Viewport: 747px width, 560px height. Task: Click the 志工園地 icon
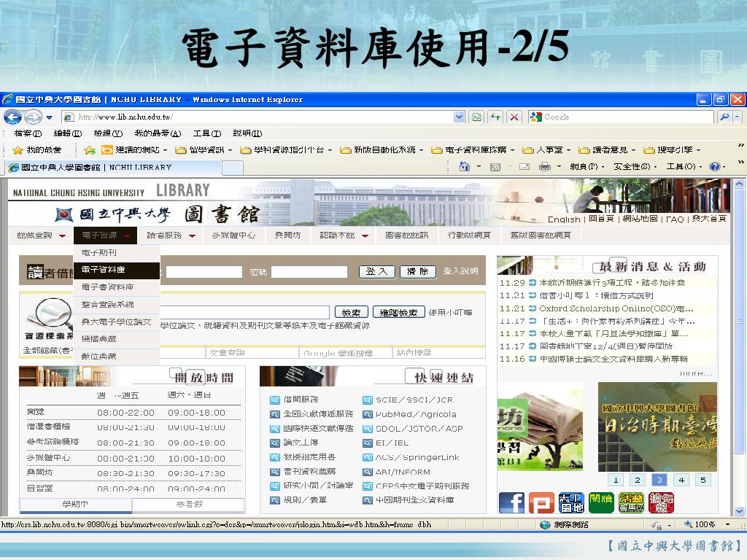[x=572, y=503]
